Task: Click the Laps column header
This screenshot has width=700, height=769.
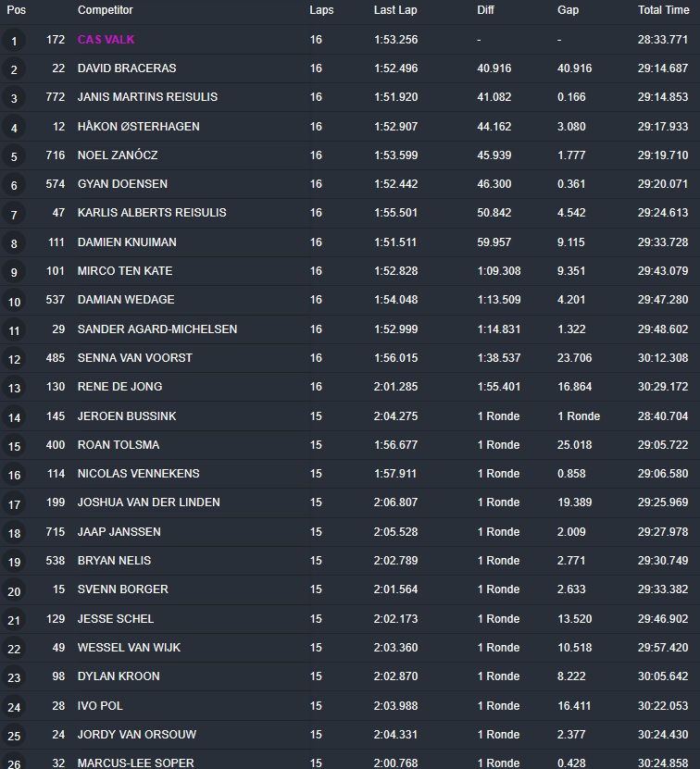Action: [321, 10]
